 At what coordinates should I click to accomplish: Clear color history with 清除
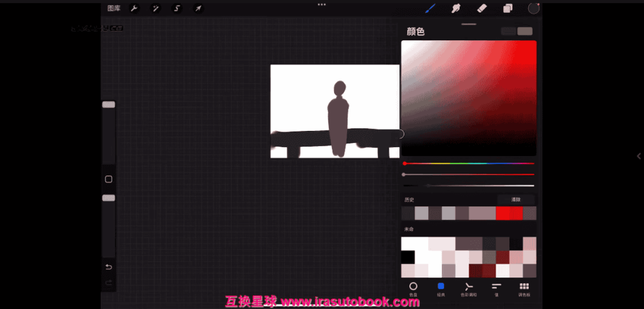click(516, 199)
